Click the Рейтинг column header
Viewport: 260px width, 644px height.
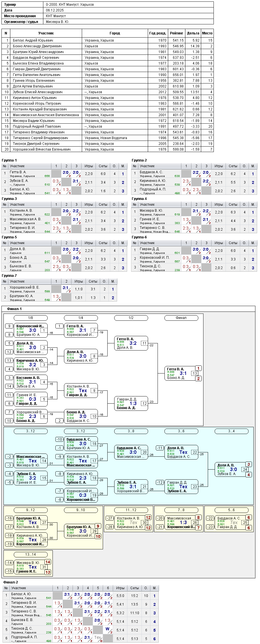pyautogui.click(x=176, y=33)
